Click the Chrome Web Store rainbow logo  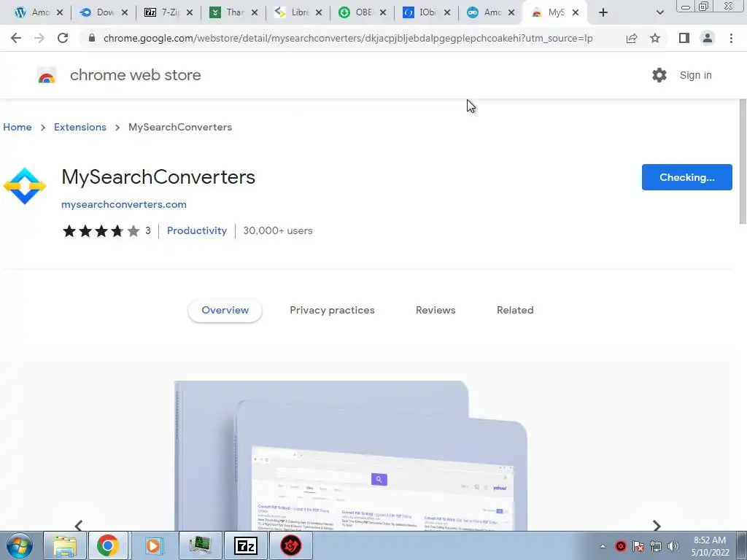tap(47, 75)
